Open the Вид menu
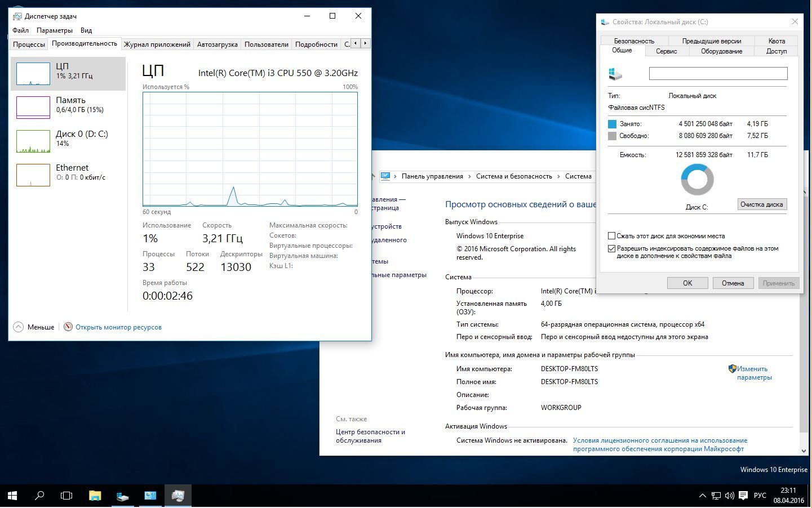Image resolution: width=812 pixels, height=508 pixels. [86, 30]
